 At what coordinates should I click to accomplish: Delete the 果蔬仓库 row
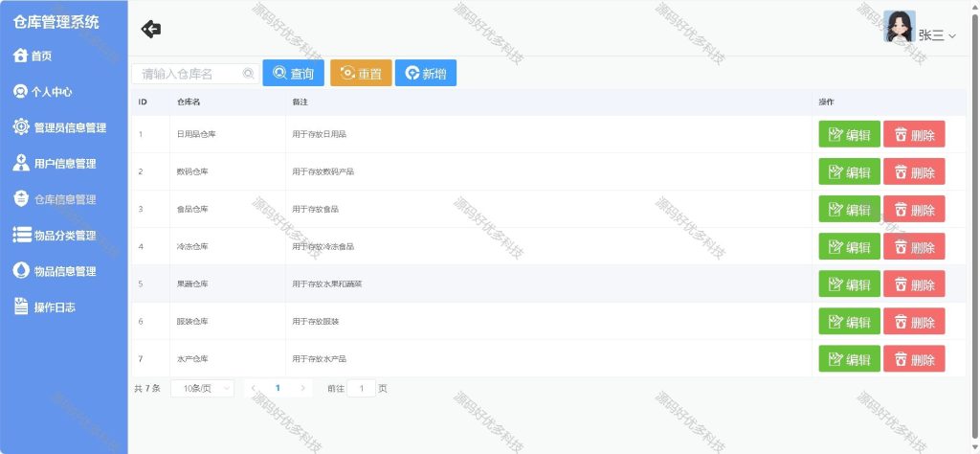click(914, 284)
